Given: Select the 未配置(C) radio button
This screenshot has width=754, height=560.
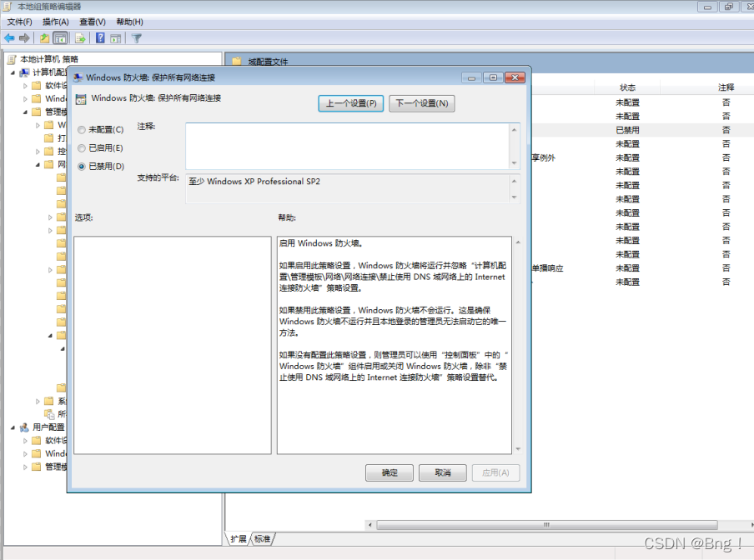Looking at the screenshot, I should coord(82,130).
